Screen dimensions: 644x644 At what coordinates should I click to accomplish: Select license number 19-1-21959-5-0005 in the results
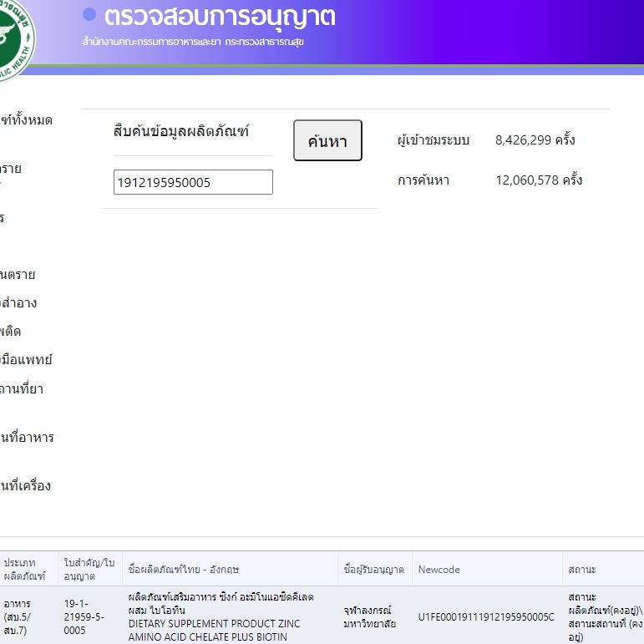point(84,616)
